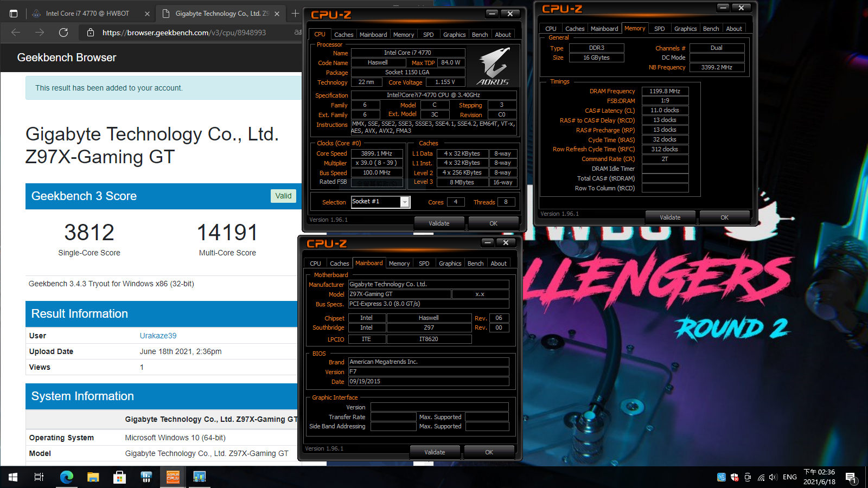This screenshot has height=488, width=868.
Task: Click Validate in CPU window
Action: tap(439, 223)
